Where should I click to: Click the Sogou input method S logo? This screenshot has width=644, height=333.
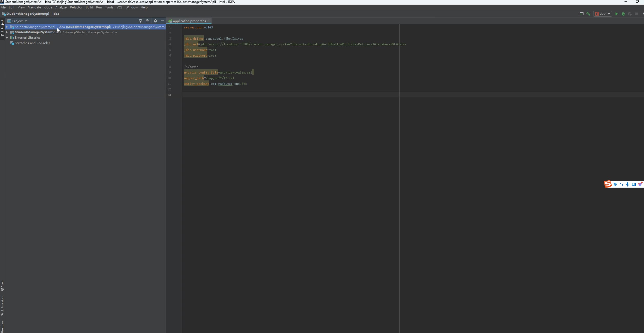608,184
